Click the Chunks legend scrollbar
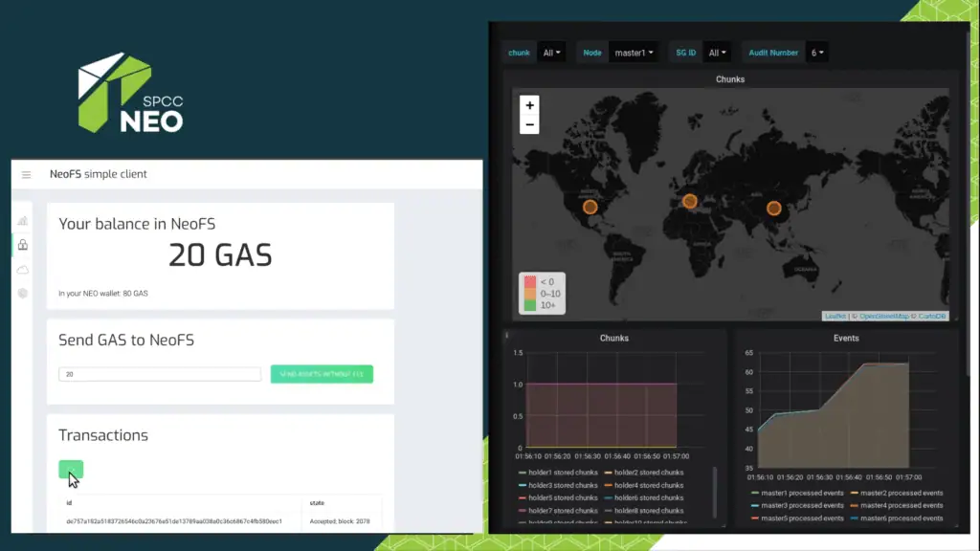 [715, 493]
